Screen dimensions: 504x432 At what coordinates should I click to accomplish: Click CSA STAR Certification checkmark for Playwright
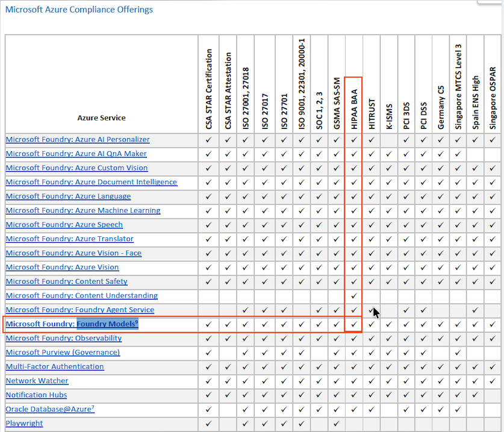tap(208, 424)
